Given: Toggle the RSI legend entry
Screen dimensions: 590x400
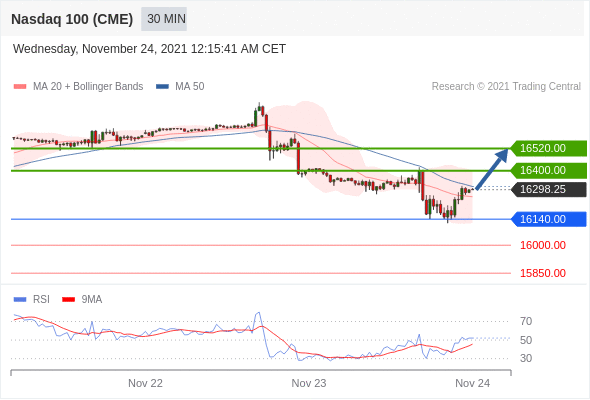Looking at the screenshot, I should pyautogui.click(x=32, y=300).
